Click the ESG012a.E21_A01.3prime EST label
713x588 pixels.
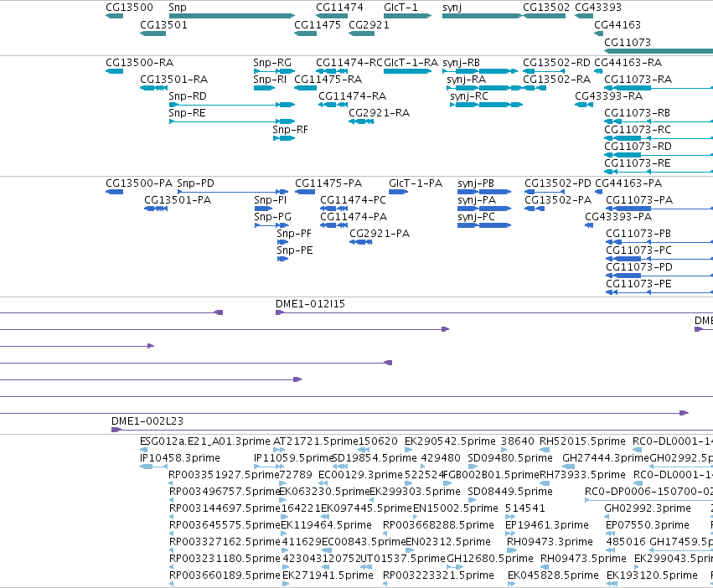(205, 441)
